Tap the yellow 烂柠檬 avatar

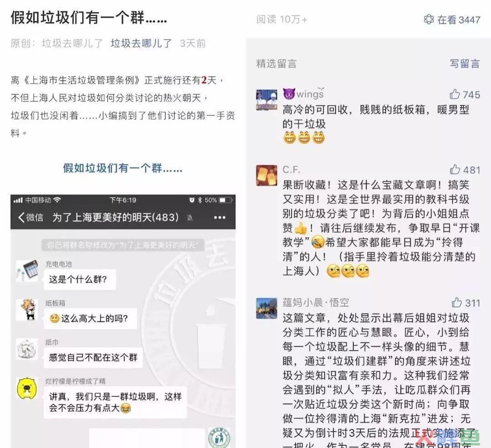coord(27,388)
